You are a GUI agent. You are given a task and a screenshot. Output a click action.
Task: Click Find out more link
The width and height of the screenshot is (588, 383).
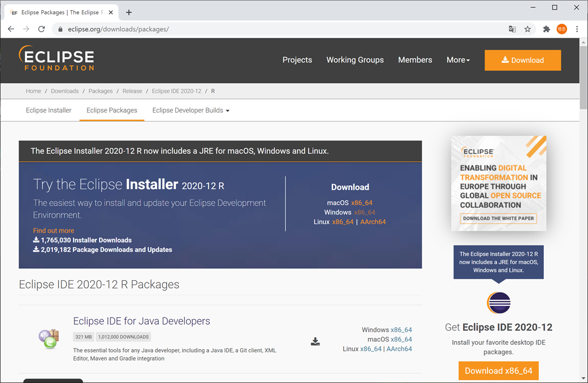point(54,230)
